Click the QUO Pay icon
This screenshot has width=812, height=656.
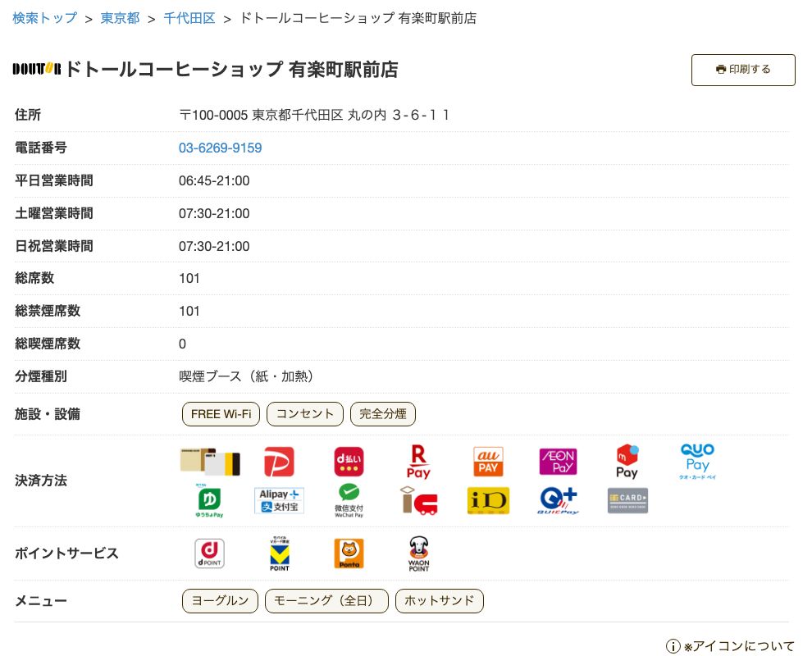coord(697,462)
